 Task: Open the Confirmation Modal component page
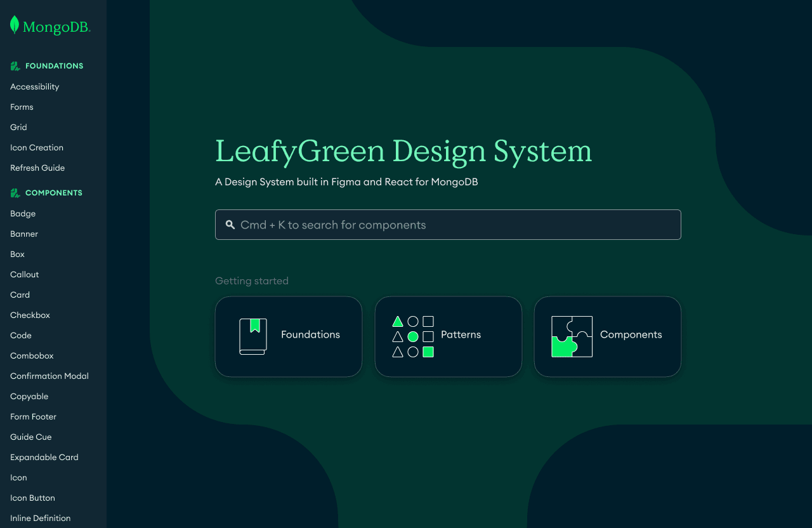point(49,376)
